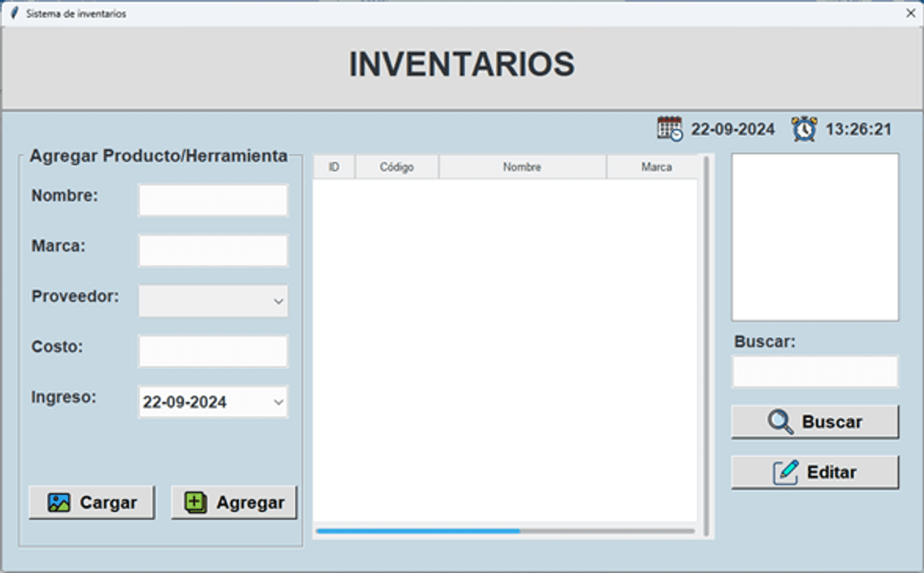Click the Nombre column header in table
Viewport: 924px width, 573px height.
(x=522, y=167)
